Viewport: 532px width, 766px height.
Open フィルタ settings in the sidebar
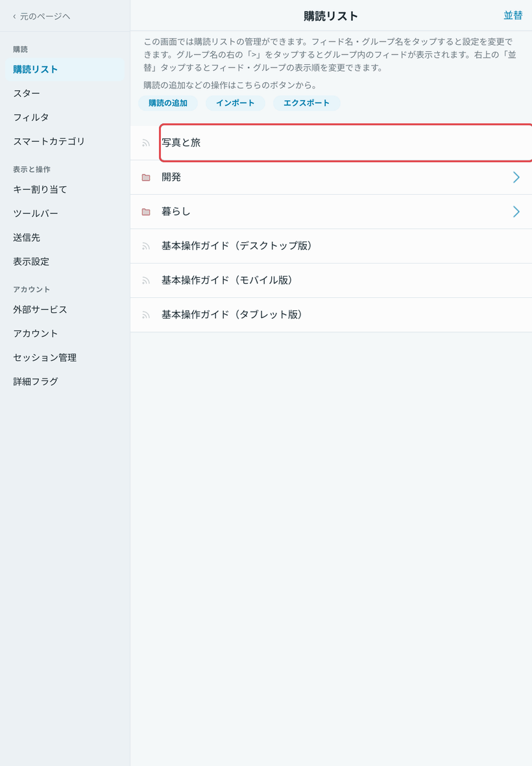point(65,117)
